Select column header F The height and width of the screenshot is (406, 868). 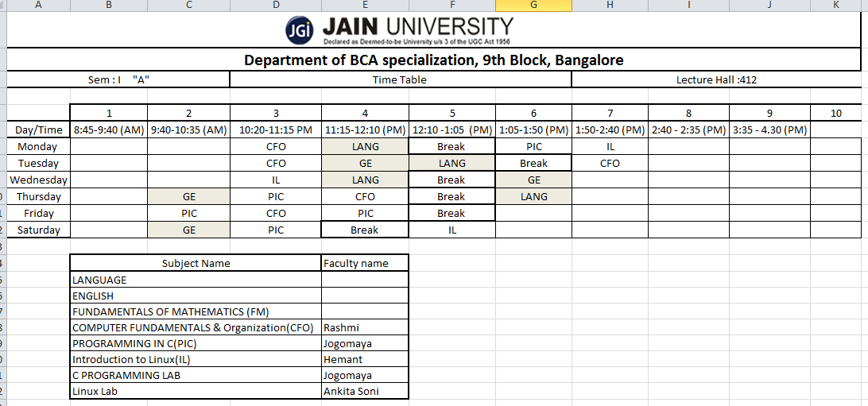452,5
